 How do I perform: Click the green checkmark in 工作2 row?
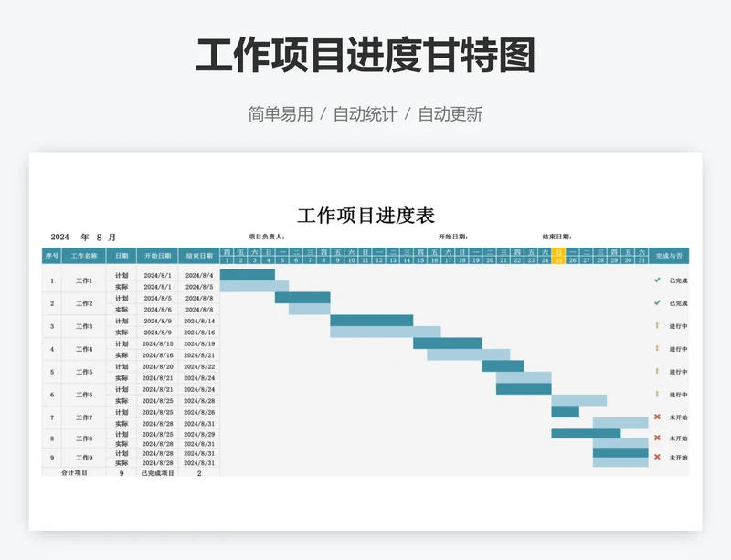[x=657, y=303]
